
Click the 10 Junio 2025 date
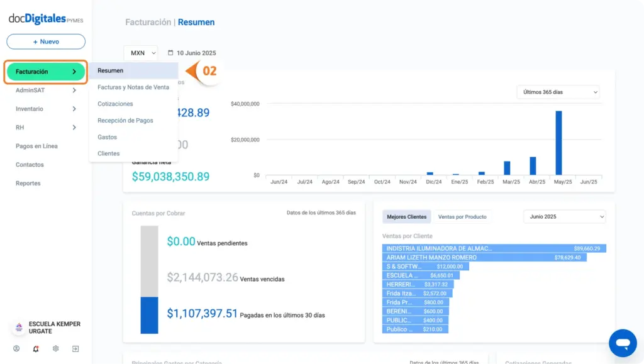coord(196,53)
